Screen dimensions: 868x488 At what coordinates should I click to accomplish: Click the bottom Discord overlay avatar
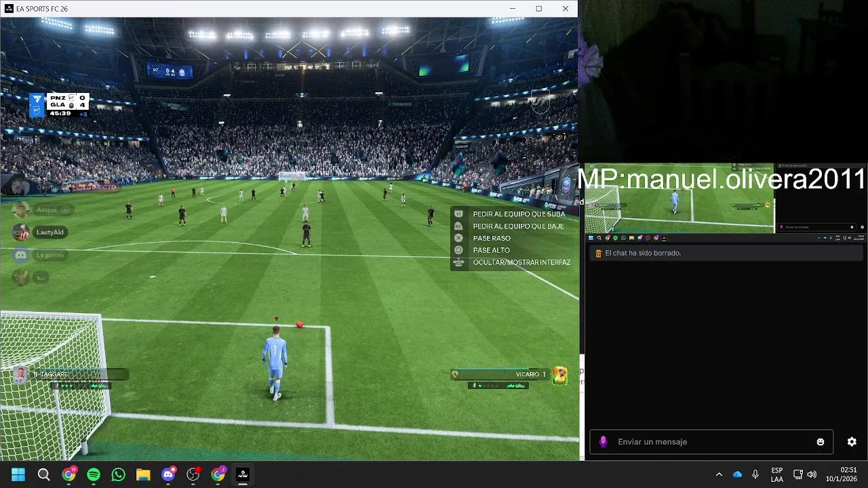[x=21, y=278]
